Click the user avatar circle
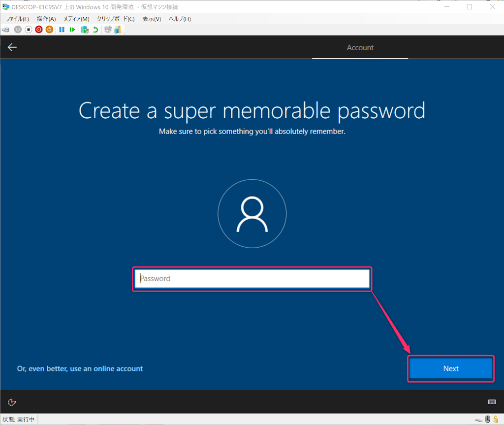Screen dimensions: 504x425 252,214
